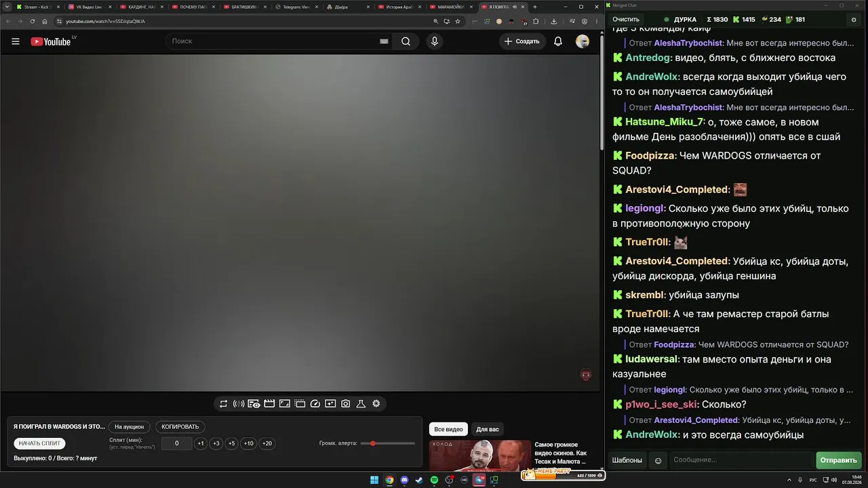The image size is (868, 488).
Task: Toggle the loop icon in player toolbar
Action: click(x=223, y=404)
